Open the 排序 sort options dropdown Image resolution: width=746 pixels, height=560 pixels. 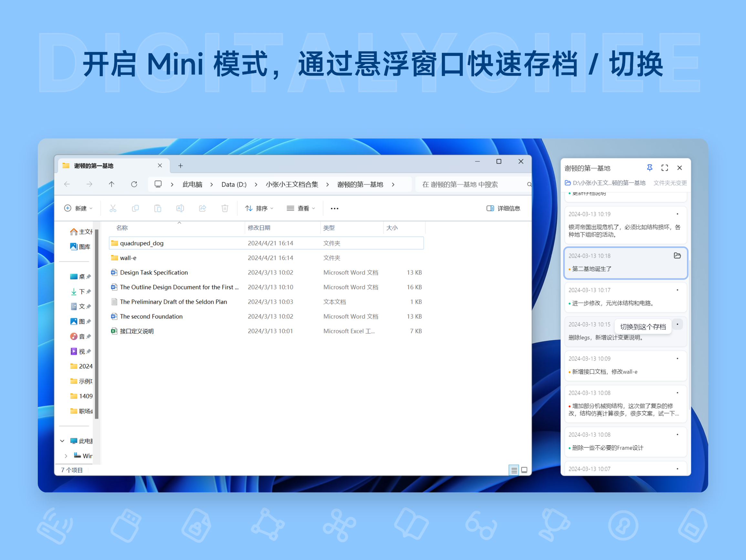click(259, 209)
